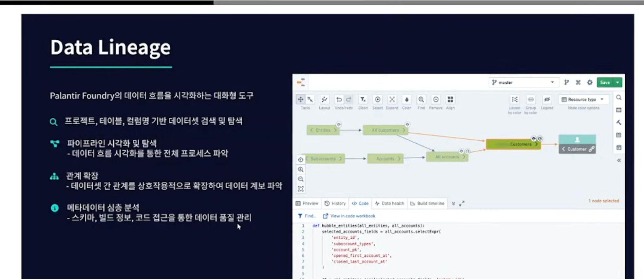Click the '1 node selected' status text

604,201
